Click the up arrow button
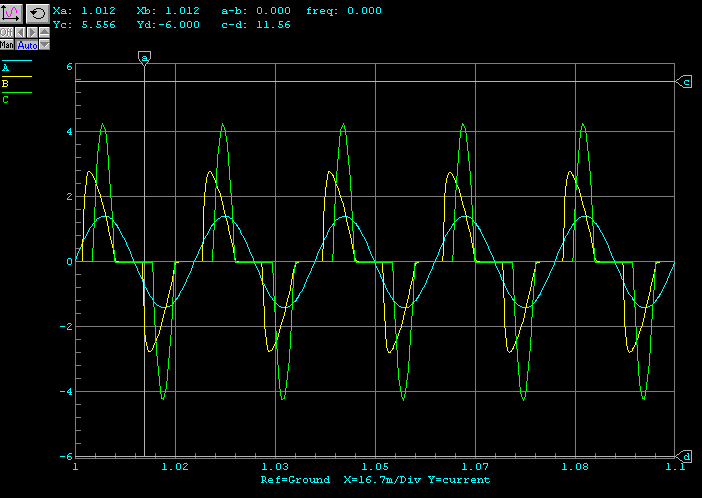The image size is (702, 498). coord(44,33)
